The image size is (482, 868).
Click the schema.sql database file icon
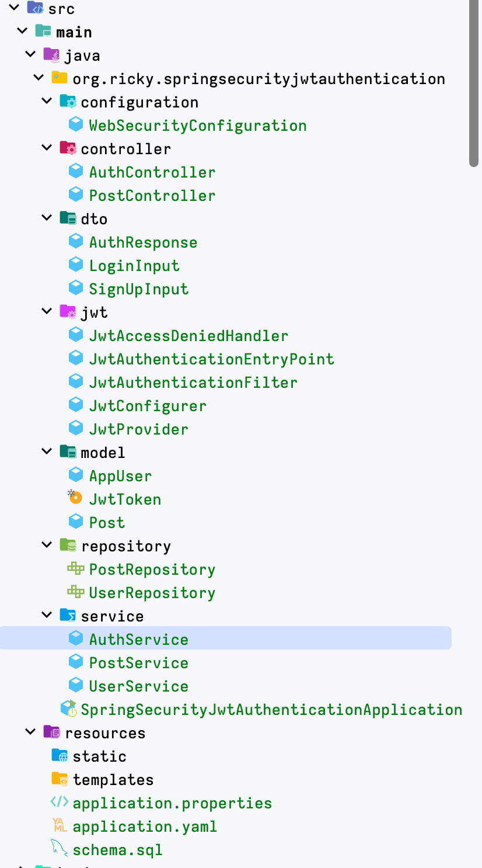(x=60, y=849)
